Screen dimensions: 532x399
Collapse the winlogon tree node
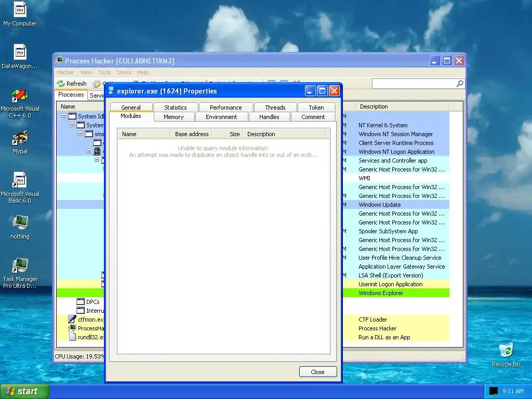[x=88, y=151]
